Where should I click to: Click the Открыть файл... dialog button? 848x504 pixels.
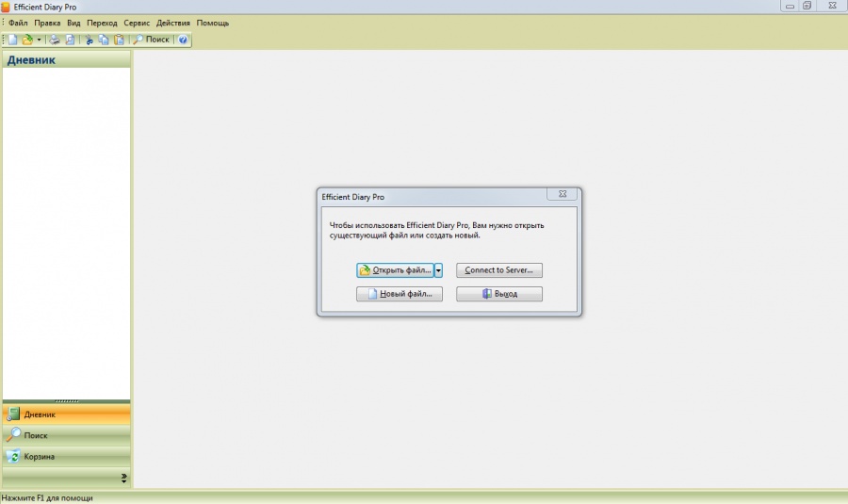(x=396, y=269)
